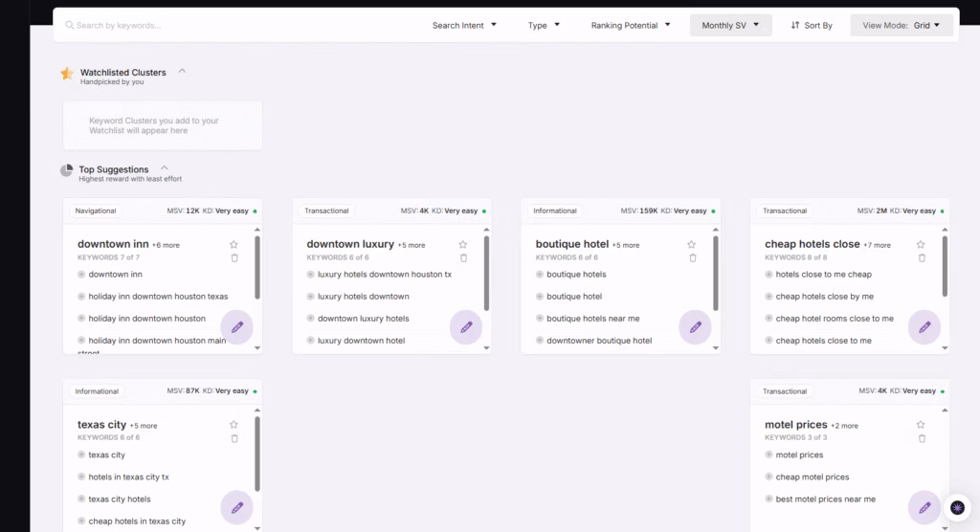Open the chat widget icon in corner

tap(956, 507)
